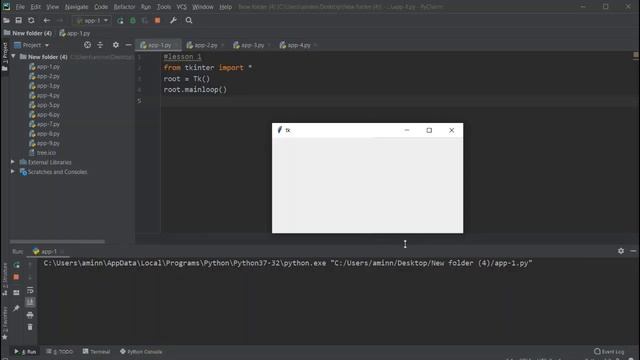Click the green Debug bug icon
The width and height of the screenshot is (640, 360).
point(133,20)
